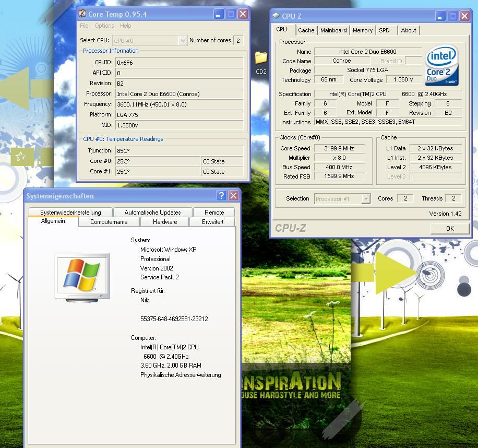
Task: Click the OK button in CPU-Z
Action: point(450,228)
